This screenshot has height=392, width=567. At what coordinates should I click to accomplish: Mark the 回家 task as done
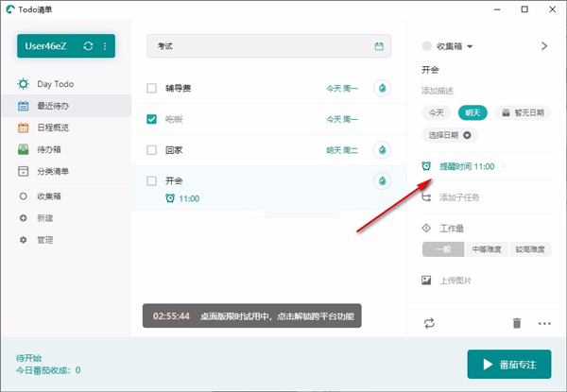(152, 149)
